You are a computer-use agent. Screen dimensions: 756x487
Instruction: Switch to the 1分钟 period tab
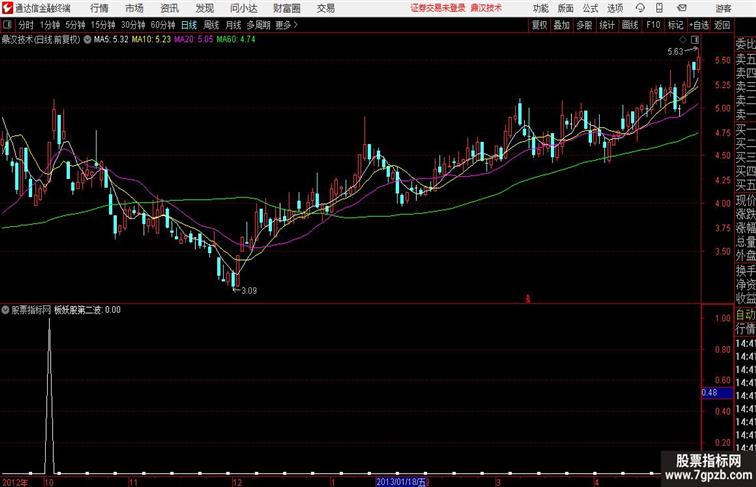pyautogui.click(x=50, y=25)
